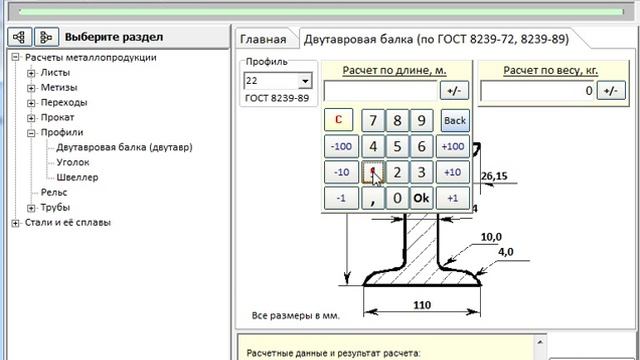Click the second tree-layout icon in sidebar header

point(46,37)
